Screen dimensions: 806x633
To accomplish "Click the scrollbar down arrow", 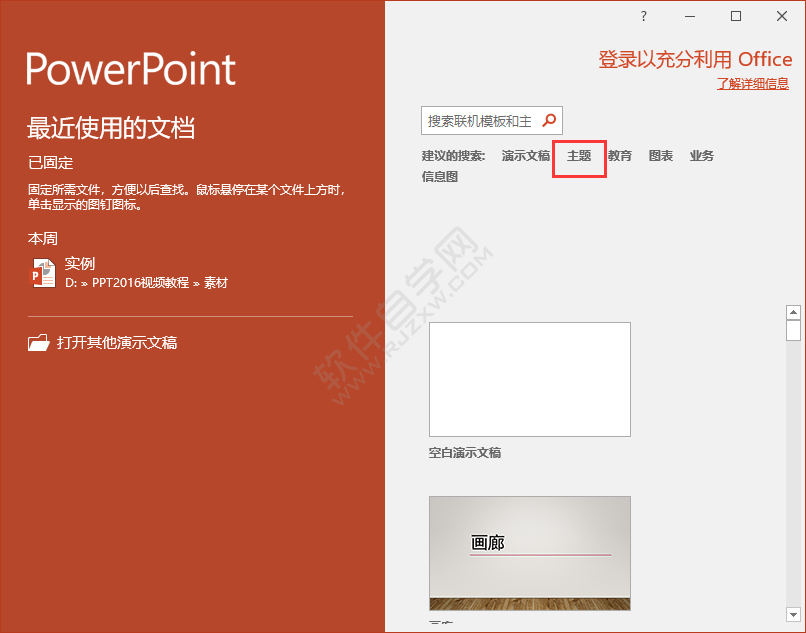I will click(793, 614).
